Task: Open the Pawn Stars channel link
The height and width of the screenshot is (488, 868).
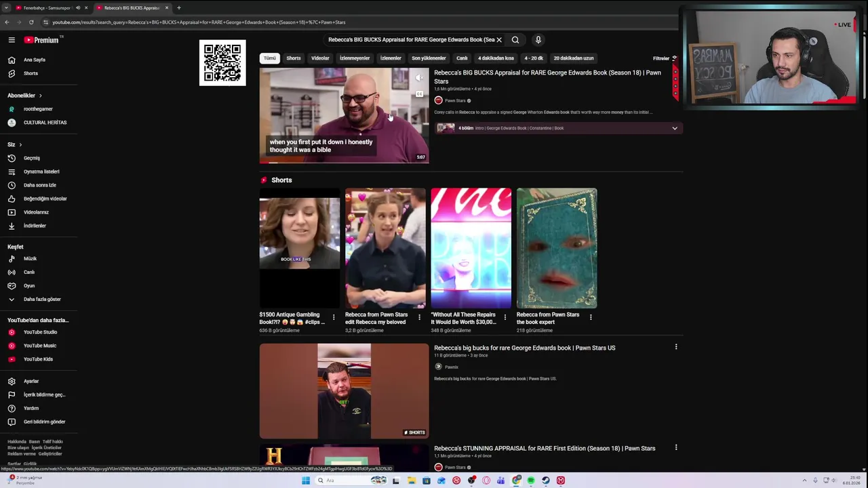Action: coord(455,100)
